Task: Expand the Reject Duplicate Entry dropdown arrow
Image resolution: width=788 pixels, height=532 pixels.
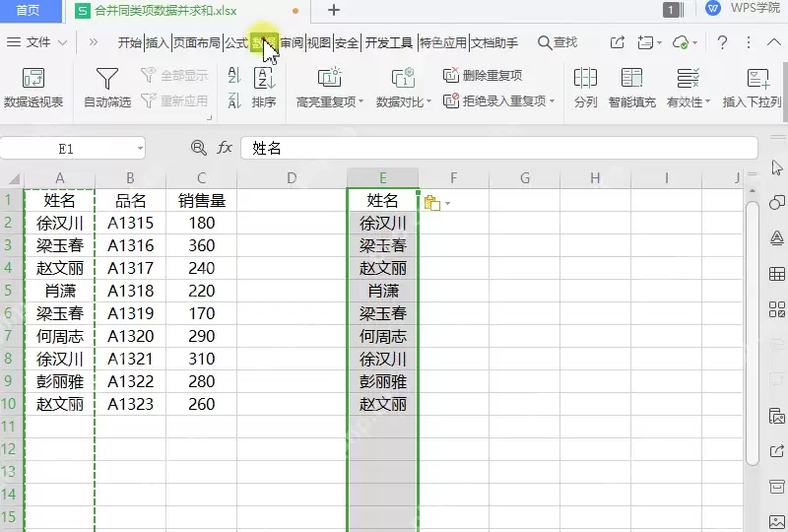Action: 552,101
